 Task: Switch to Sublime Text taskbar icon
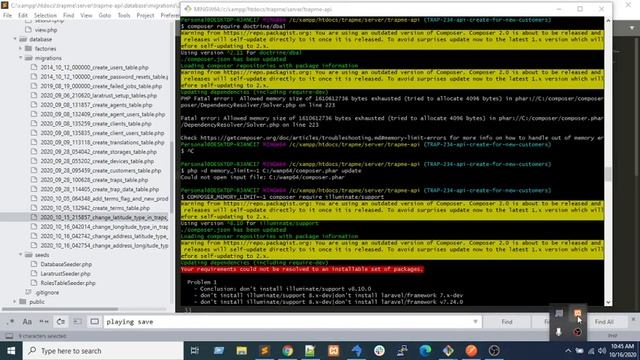[x=264, y=351]
